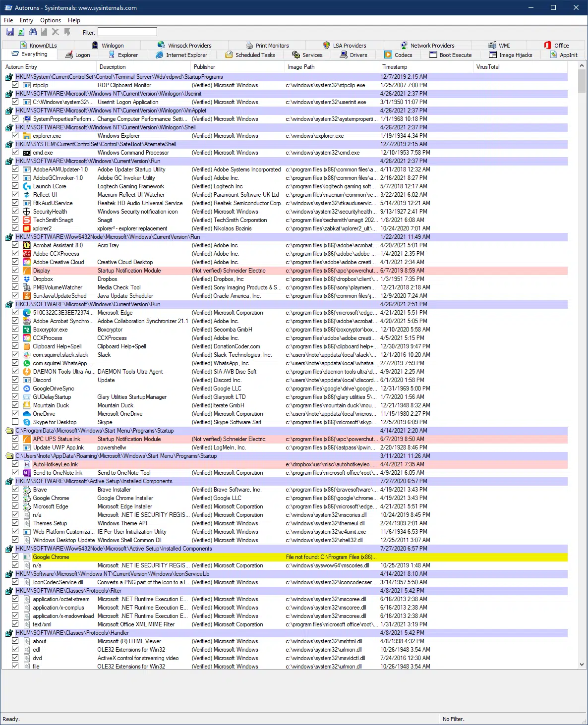Click the Dropbox entry icon

pos(27,279)
